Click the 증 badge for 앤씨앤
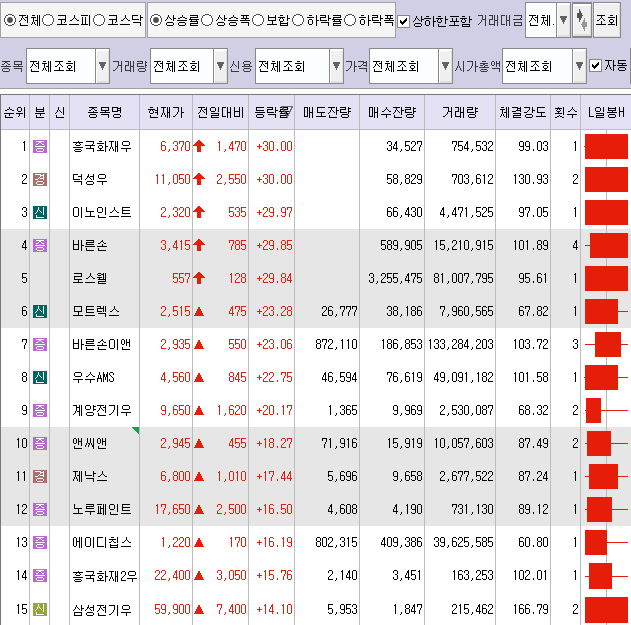Viewport: 631px width, 625px height. coord(39,443)
